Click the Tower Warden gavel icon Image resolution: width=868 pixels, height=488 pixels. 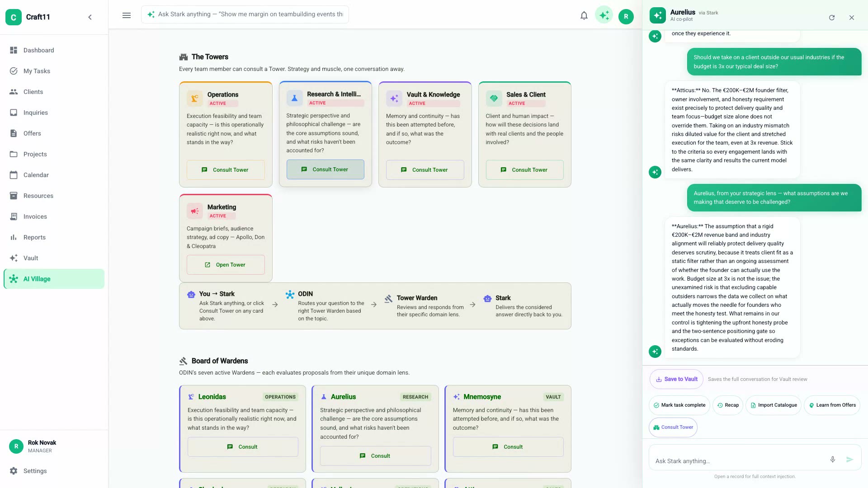coord(388,299)
